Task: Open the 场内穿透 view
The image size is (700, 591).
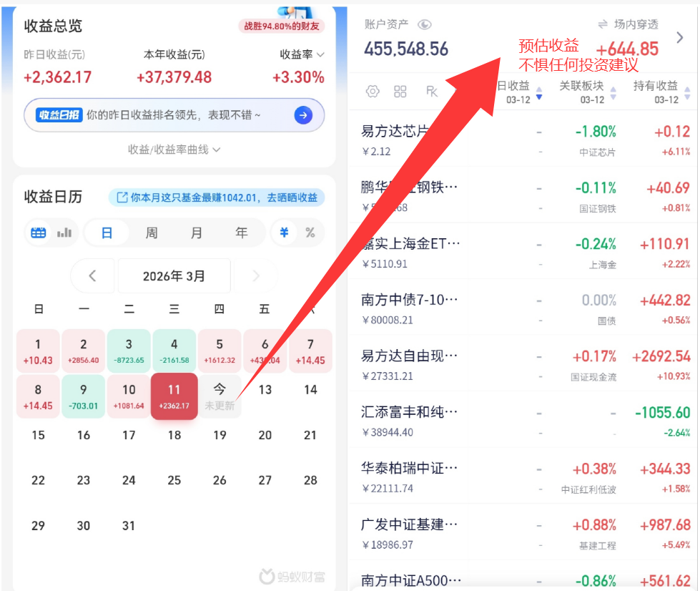Action: click(628, 24)
